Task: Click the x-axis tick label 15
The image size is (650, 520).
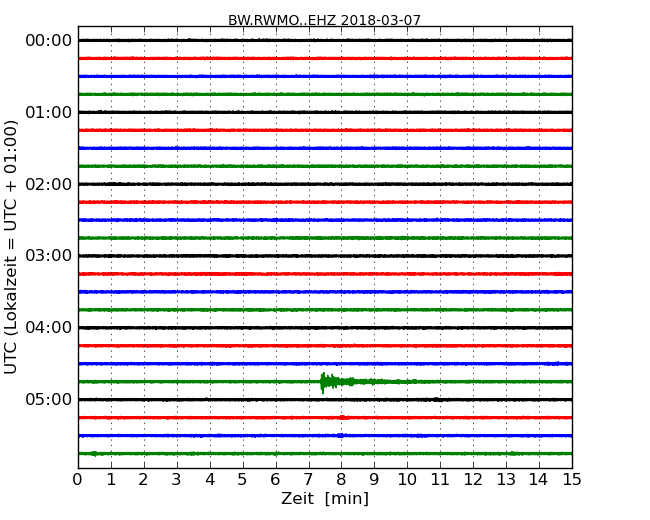Action: point(572,480)
